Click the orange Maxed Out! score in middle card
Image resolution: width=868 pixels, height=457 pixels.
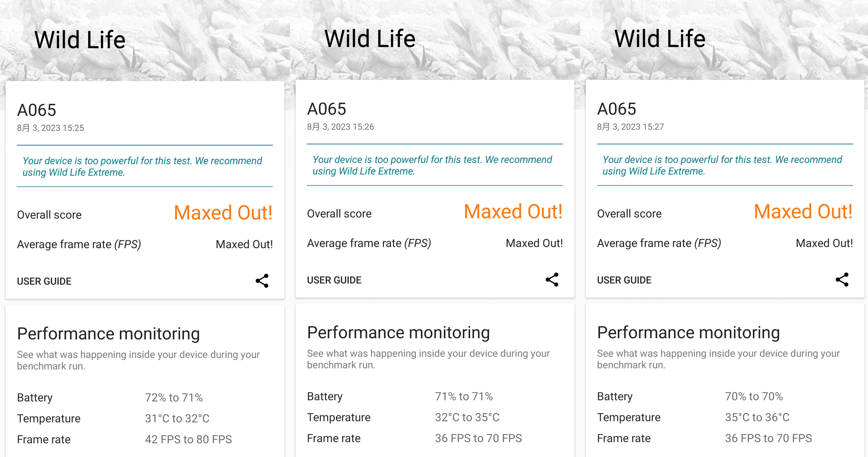pyautogui.click(x=513, y=212)
